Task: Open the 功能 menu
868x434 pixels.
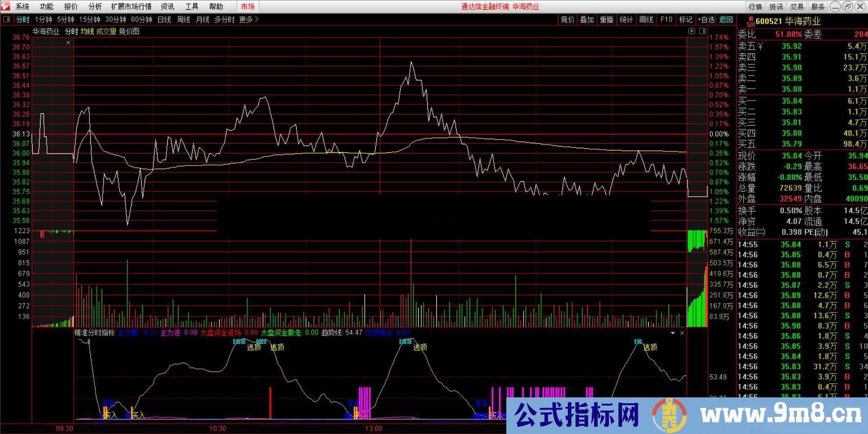Action: pos(46,6)
